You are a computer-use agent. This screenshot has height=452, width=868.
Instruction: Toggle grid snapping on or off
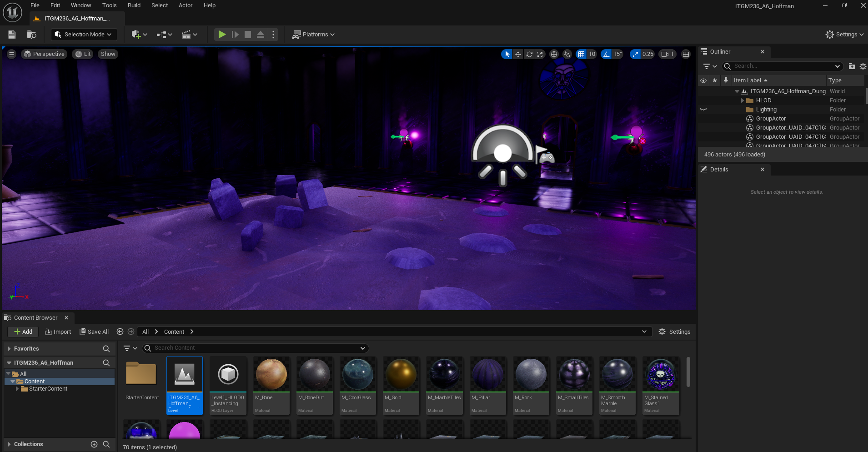(x=581, y=54)
